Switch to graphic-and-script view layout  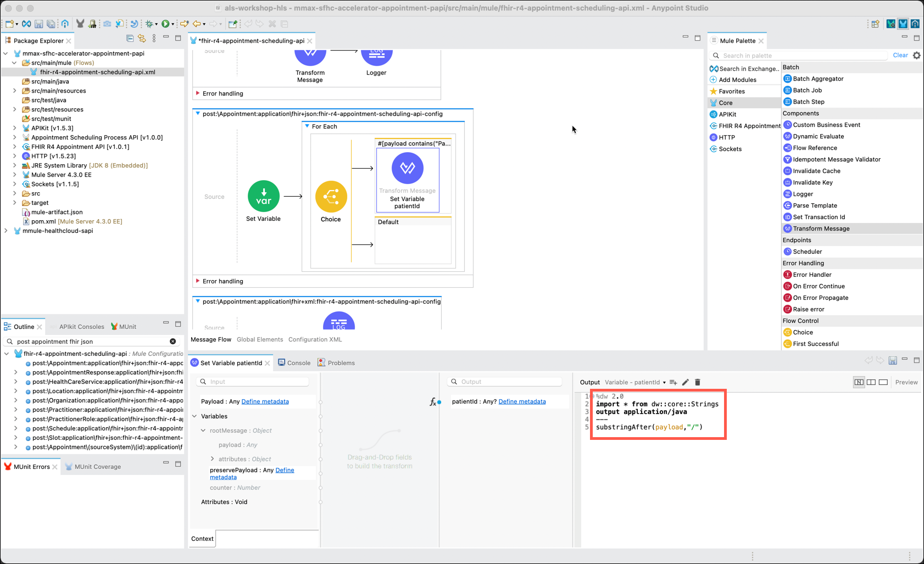(859, 382)
